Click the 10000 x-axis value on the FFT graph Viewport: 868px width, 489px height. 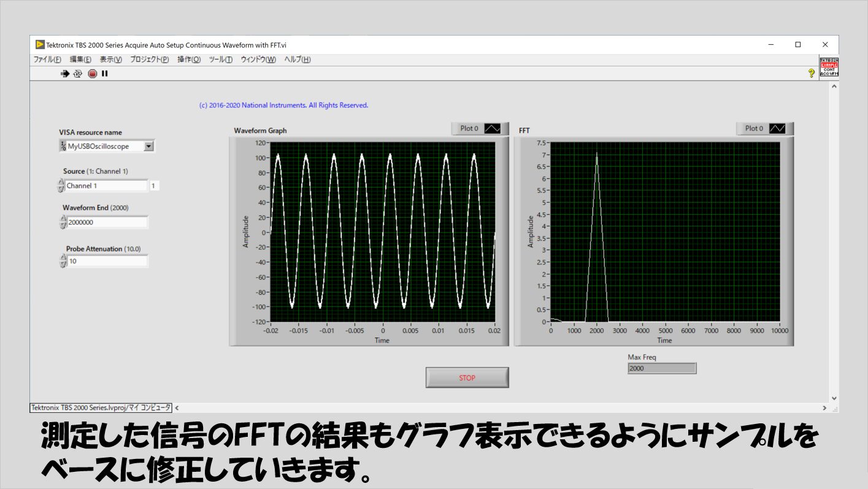[x=779, y=331]
